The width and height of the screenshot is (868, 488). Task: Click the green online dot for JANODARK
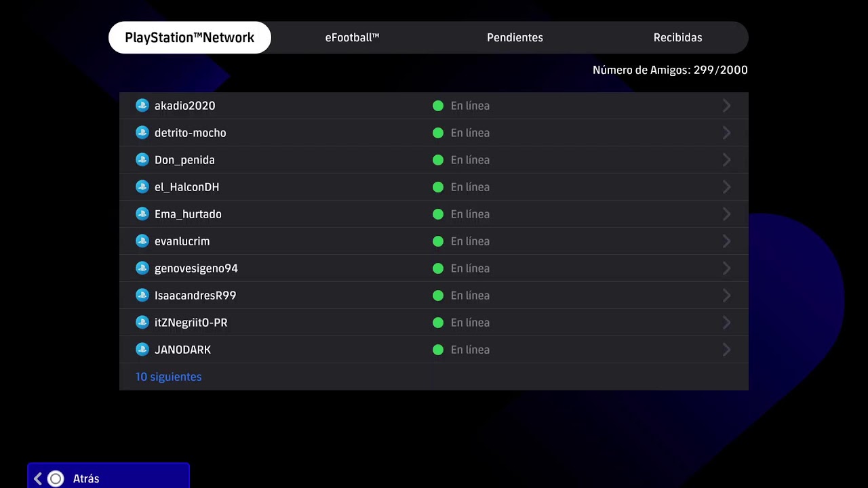(x=438, y=350)
